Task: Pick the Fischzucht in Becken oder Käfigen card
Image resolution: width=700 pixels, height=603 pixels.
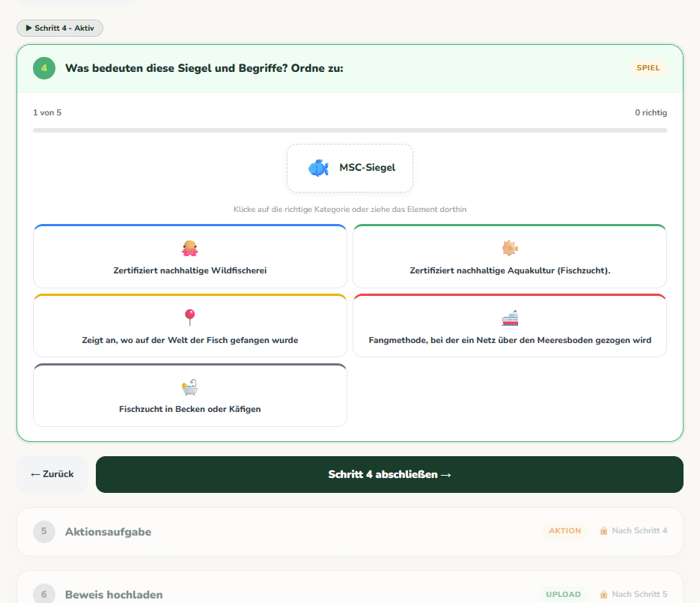Action: tap(190, 396)
